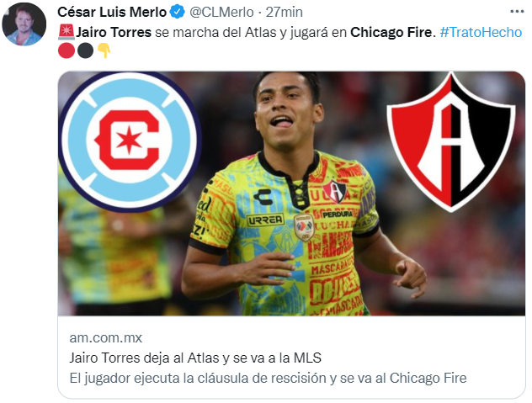Click the red circle emoji
This screenshot has width=532, height=403.
(66, 51)
